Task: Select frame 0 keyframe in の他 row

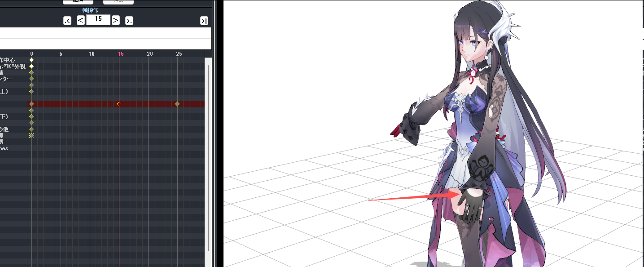Action: coord(31,129)
